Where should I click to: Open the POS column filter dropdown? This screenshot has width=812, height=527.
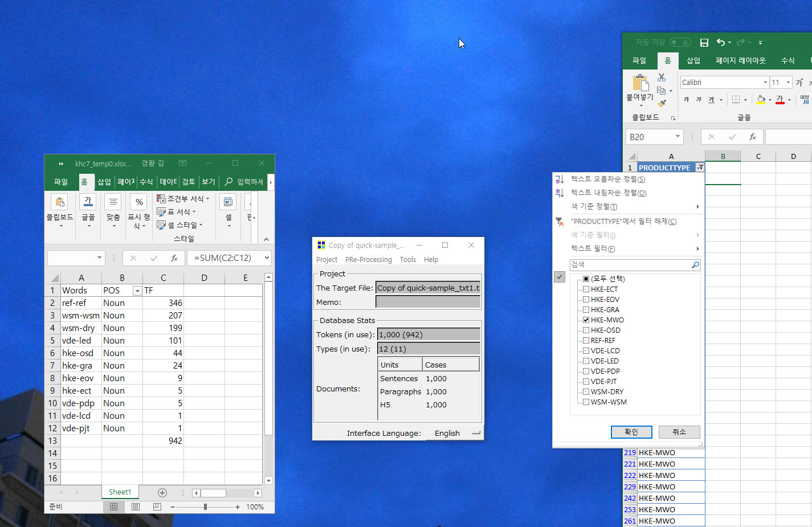point(137,291)
